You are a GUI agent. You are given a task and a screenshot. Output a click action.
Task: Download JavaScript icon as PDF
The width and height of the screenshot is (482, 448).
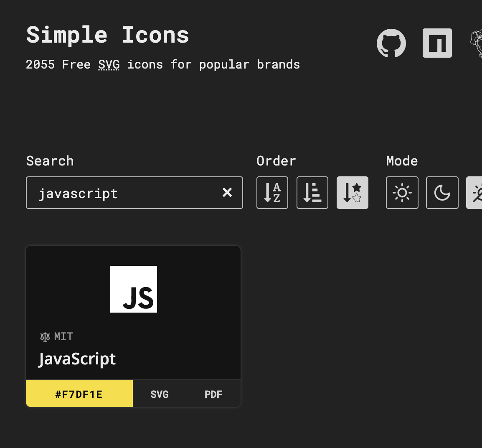(x=213, y=394)
